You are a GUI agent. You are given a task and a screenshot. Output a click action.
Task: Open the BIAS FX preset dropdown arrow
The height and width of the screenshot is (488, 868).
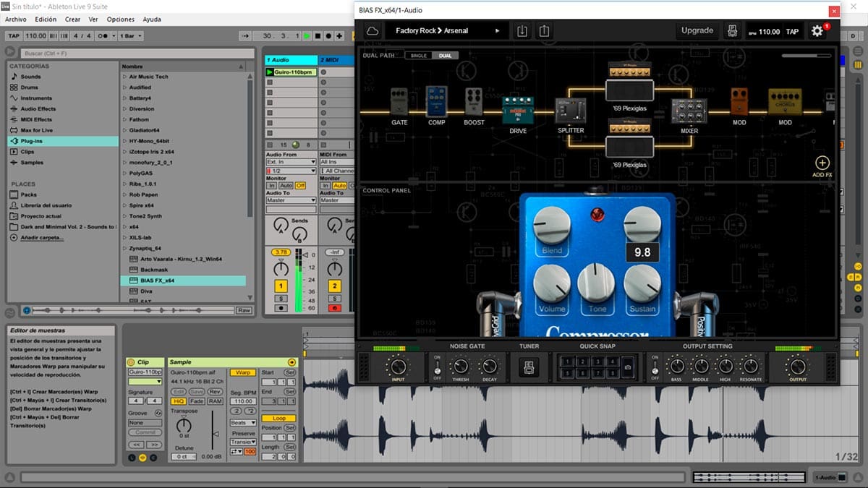[498, 31]
